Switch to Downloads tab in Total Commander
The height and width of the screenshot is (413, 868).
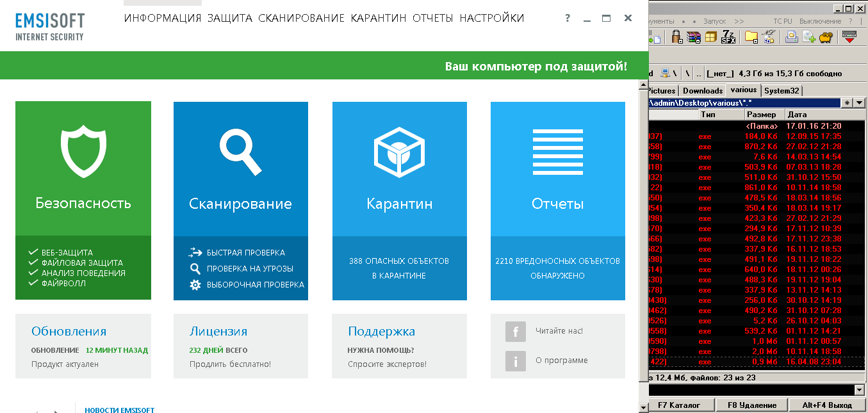(x=703, y=90)
